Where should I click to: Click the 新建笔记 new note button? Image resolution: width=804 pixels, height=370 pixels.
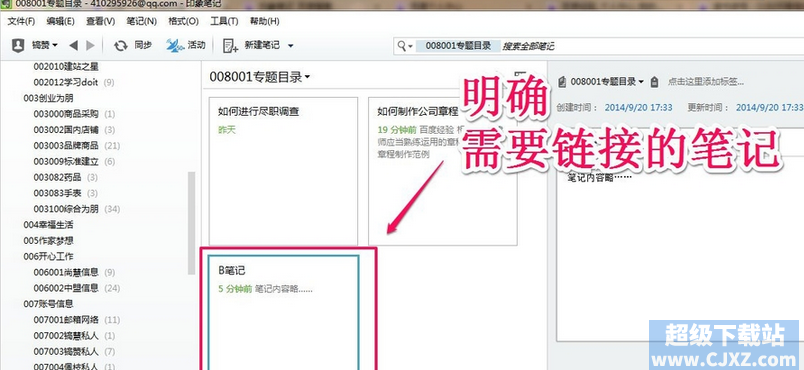coord(252,46)
